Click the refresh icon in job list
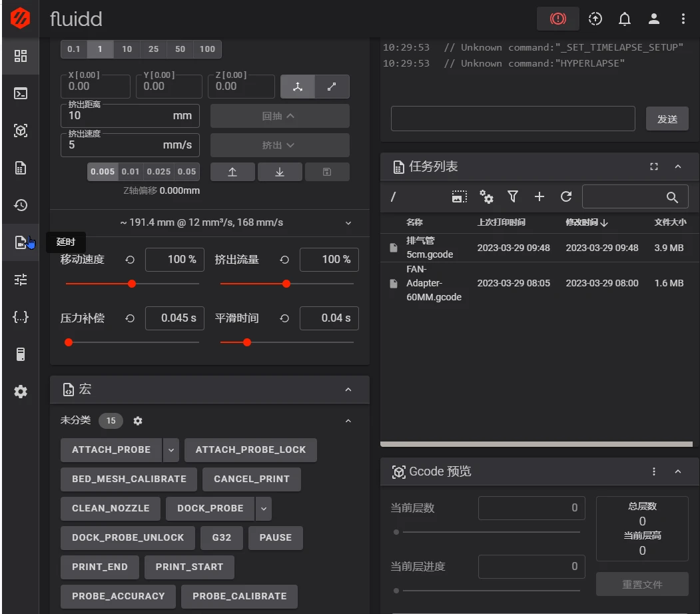The width and height of the screenshot is (700, 614). (566, 196)
